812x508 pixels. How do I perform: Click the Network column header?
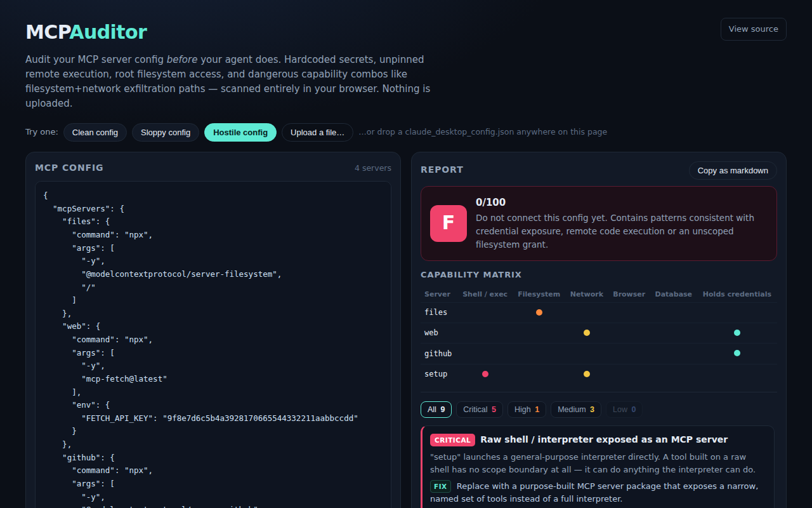click(x=587, y=294)
